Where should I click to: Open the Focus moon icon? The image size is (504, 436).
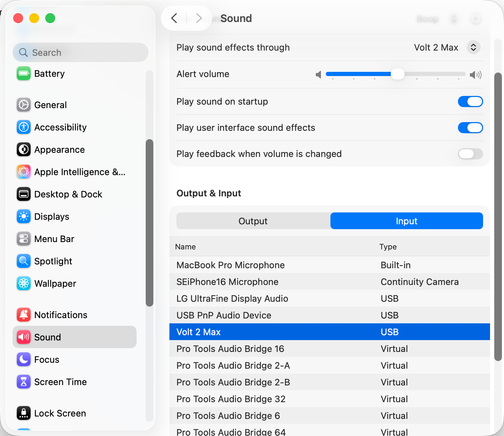click(x=24, y=360)
